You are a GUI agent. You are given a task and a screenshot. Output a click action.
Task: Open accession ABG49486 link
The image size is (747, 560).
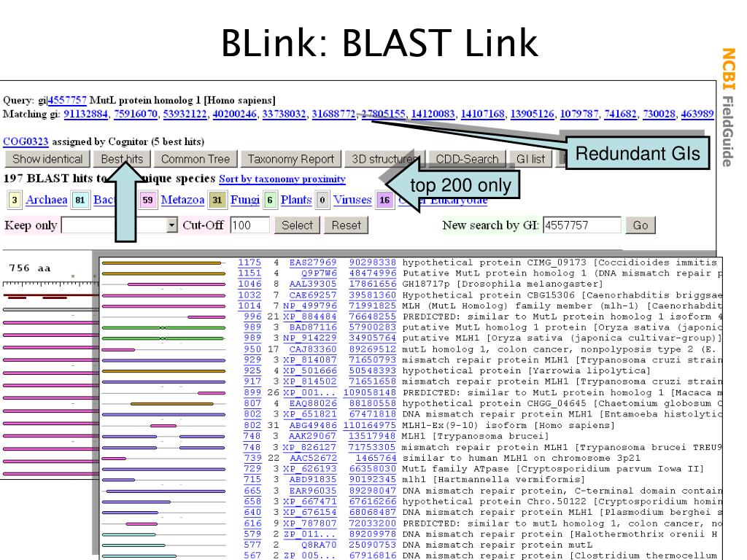pyautogui.click(x=313, y=425)
